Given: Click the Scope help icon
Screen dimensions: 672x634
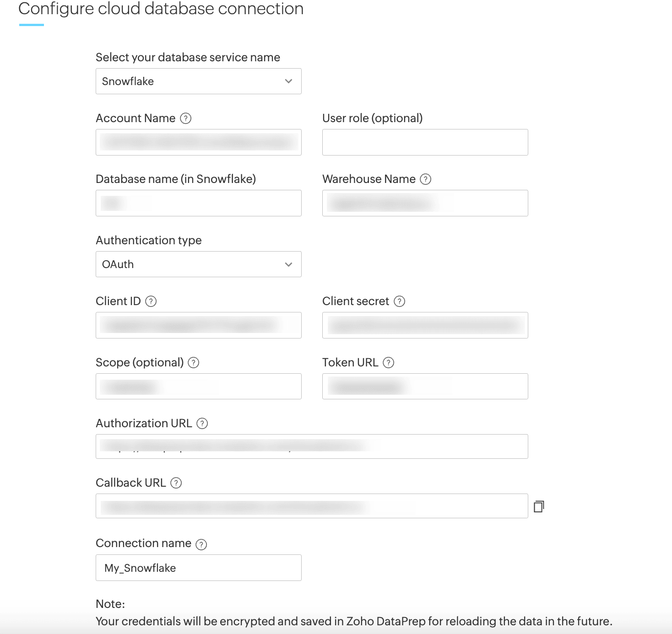Looking at the screenshot, I should click(x=194, y=363).
